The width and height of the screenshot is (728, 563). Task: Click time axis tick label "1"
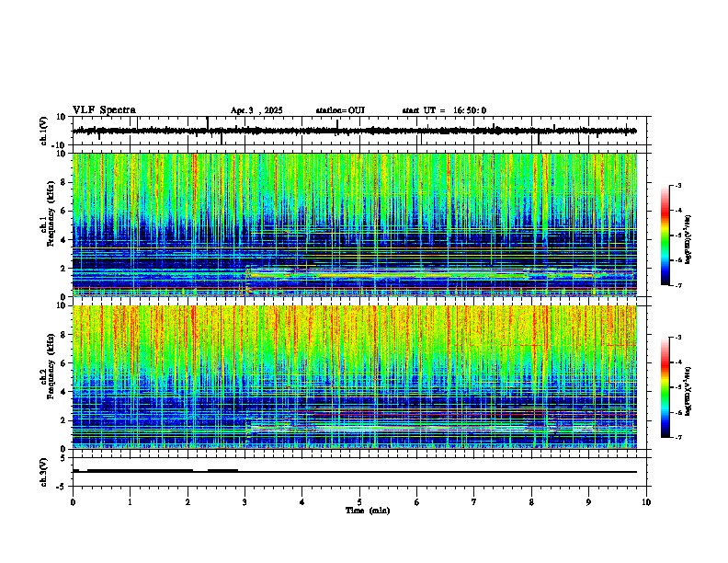pyautogui.click(x=130, y=502)
